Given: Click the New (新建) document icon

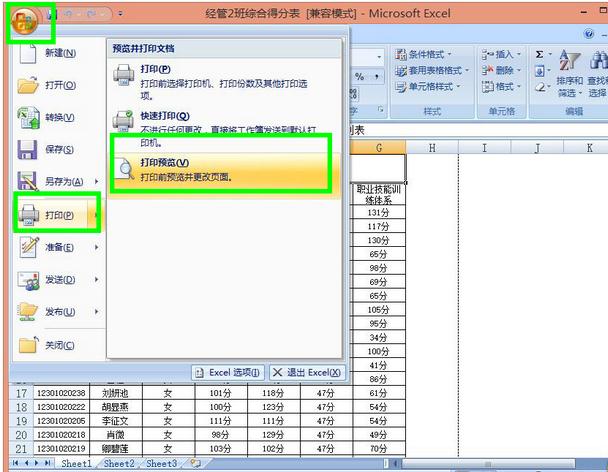Looking at the screenshot, I should tap(29, 53).
